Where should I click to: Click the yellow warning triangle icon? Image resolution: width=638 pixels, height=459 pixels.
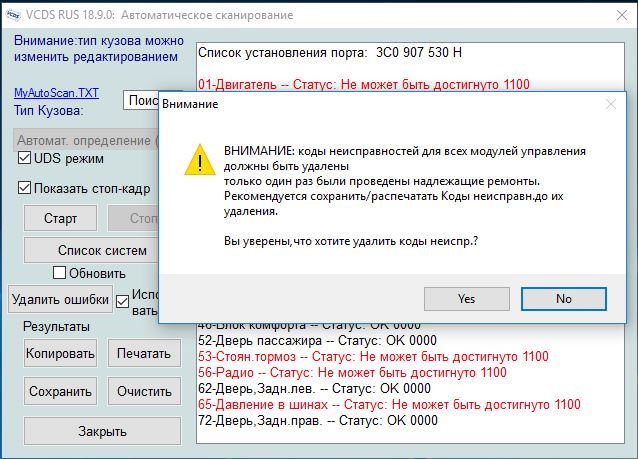tap(200, 160)
